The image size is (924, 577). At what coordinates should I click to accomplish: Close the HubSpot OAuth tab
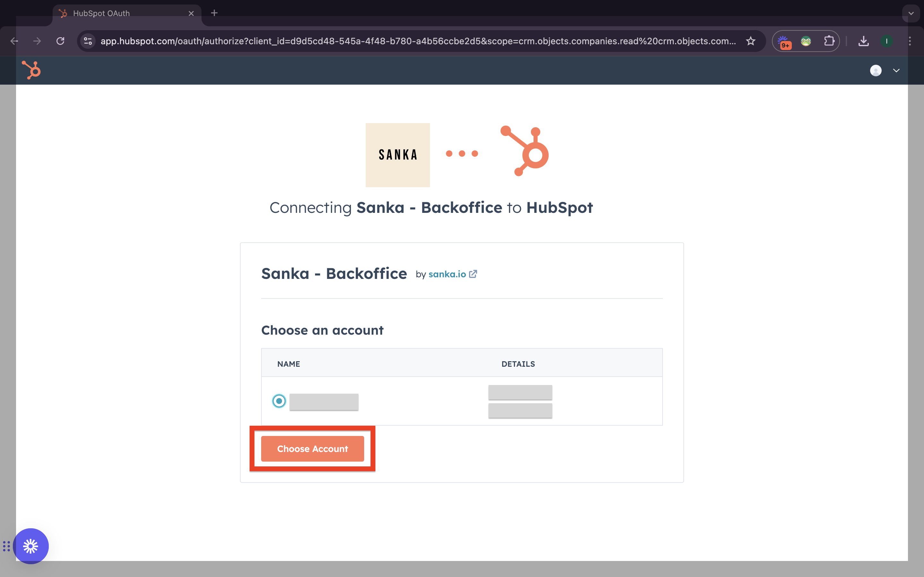(191, 13)
